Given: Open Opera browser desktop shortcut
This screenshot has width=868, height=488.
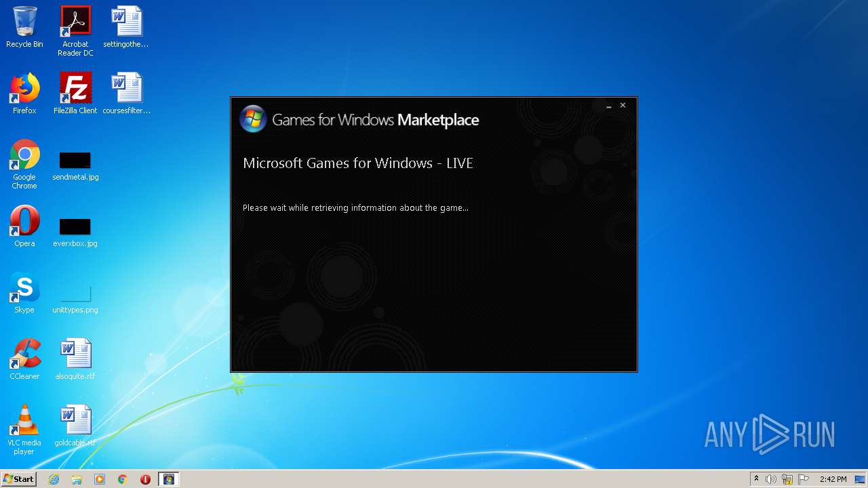Looking at the screenshot, I should coord(24,226).
